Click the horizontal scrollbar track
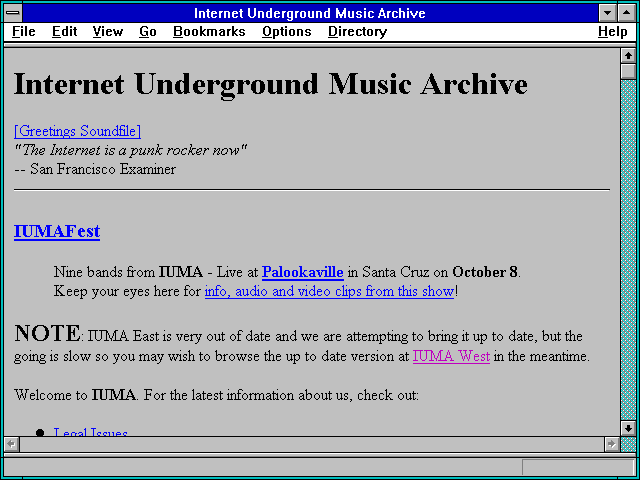The width and height of the screenshot is (640, 480). [x=311, y=444]
